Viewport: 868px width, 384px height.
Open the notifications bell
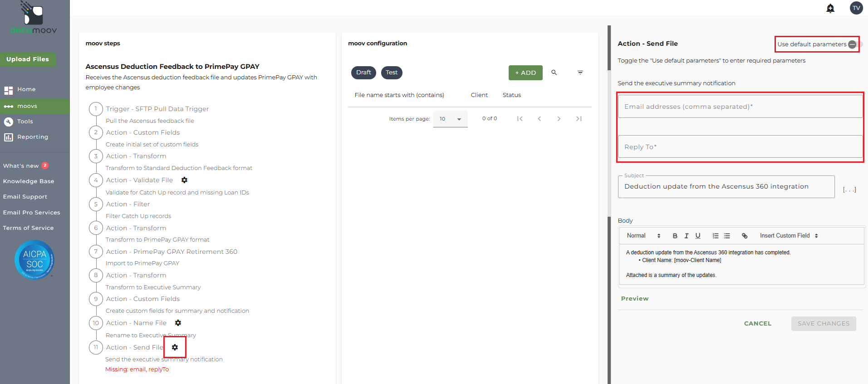830,8
